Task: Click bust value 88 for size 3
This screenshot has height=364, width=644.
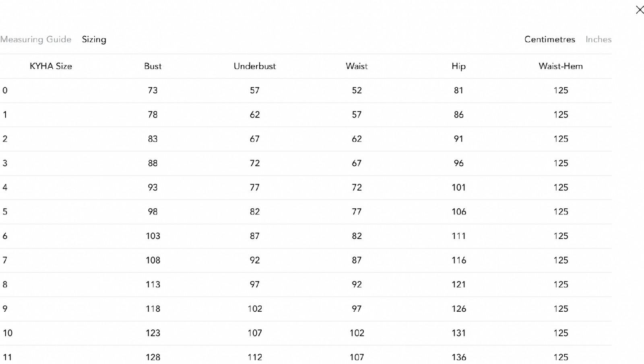Action: [x=153, y=163]
